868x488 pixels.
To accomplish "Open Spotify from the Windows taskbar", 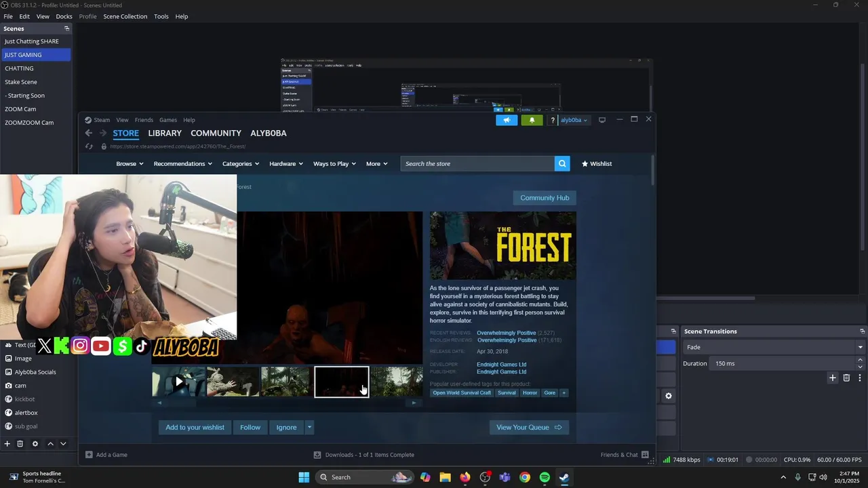I will coord(545,477).
